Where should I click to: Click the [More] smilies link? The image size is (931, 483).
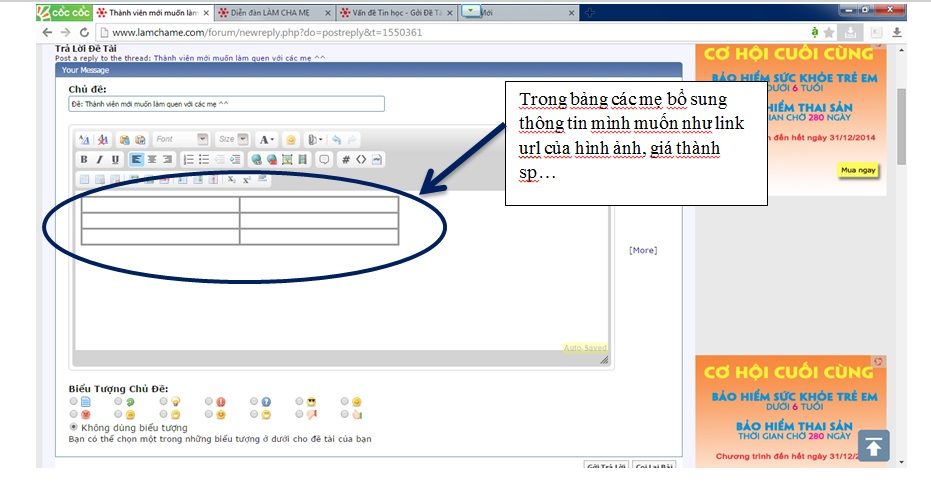coord(643,250)
